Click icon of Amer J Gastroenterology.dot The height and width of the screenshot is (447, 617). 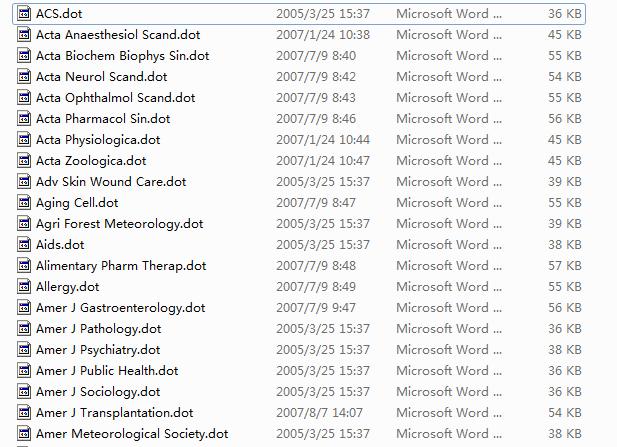(24, 308)
